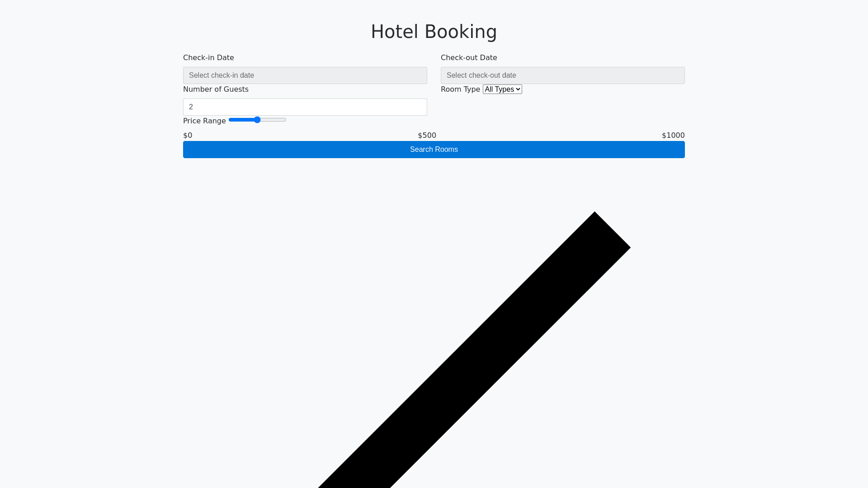Click the $500 midpoint price label

tap(427, 136)
